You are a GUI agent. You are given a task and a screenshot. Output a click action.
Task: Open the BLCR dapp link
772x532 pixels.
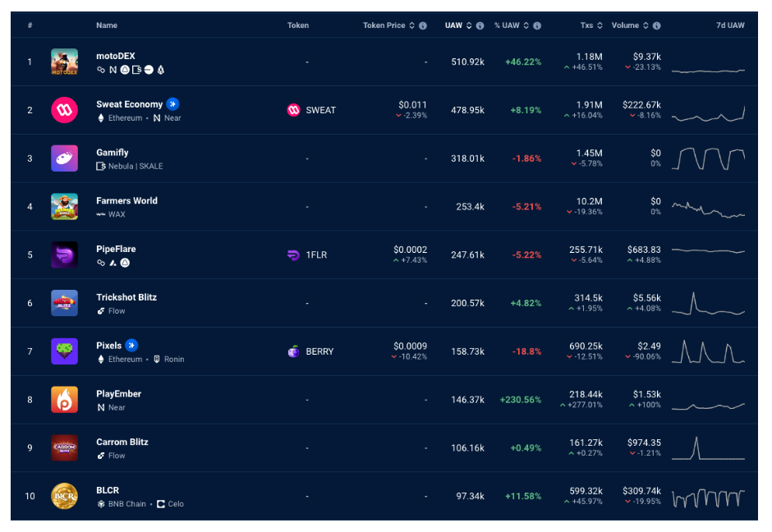108,490
